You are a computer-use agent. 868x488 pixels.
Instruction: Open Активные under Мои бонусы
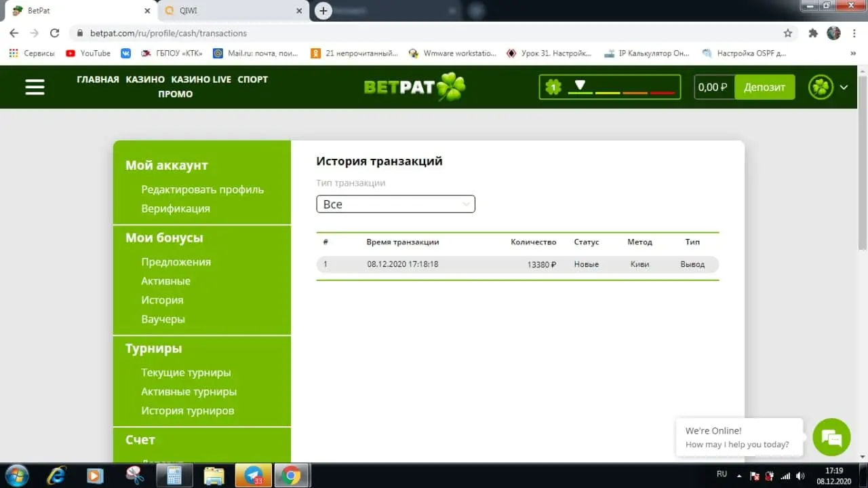point(165,281)
